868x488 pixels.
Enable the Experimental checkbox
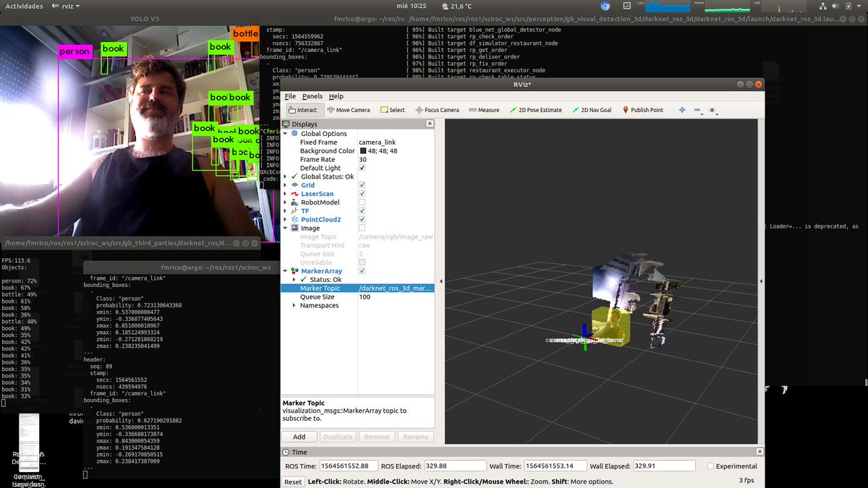(x=711, y=466)
